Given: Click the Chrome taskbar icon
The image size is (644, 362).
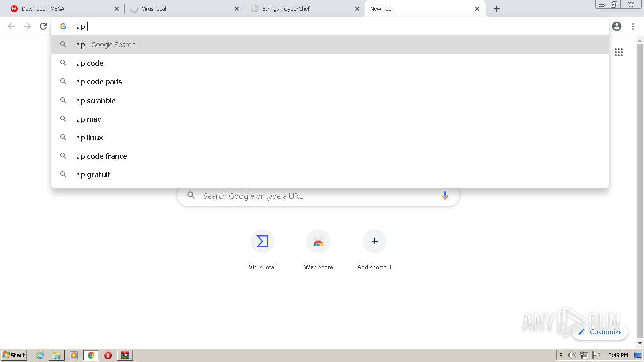Looking at the screenshot, I should tap(91, 355).
